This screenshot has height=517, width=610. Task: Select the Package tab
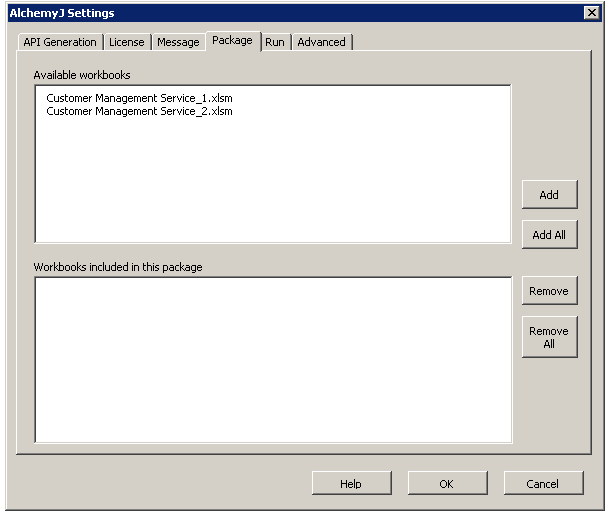coord(232,40)
